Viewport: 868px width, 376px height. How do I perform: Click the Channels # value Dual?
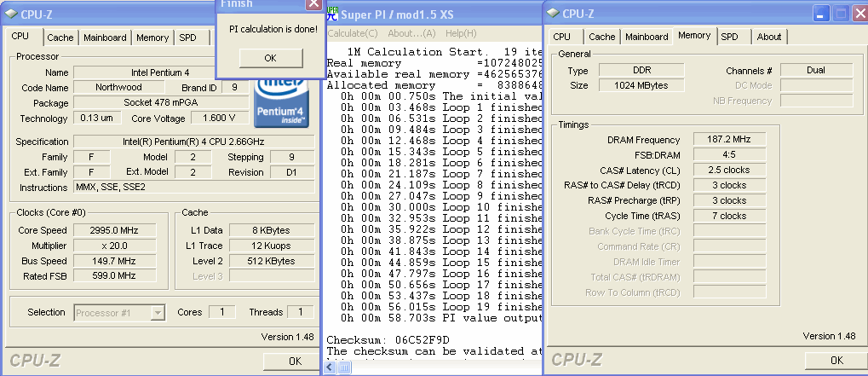816,70
